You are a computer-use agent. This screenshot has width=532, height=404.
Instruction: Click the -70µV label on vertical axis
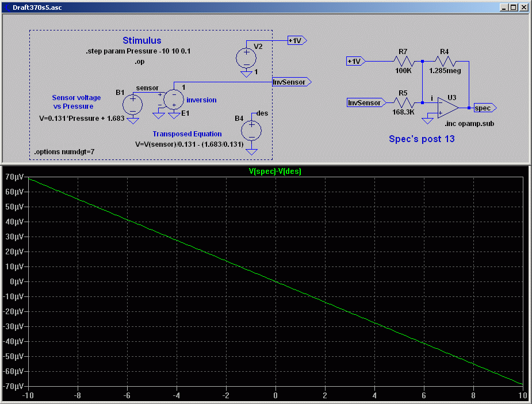(13, 386)
